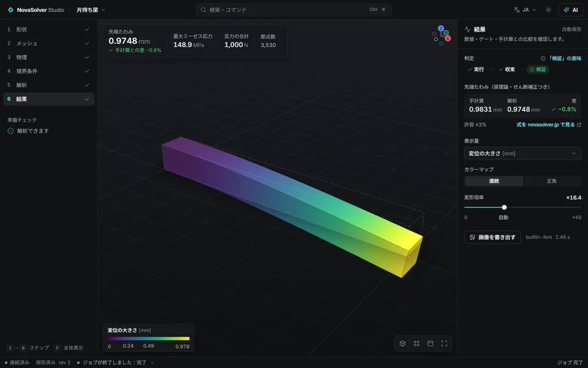Click the language translate icon

[517, 10]
